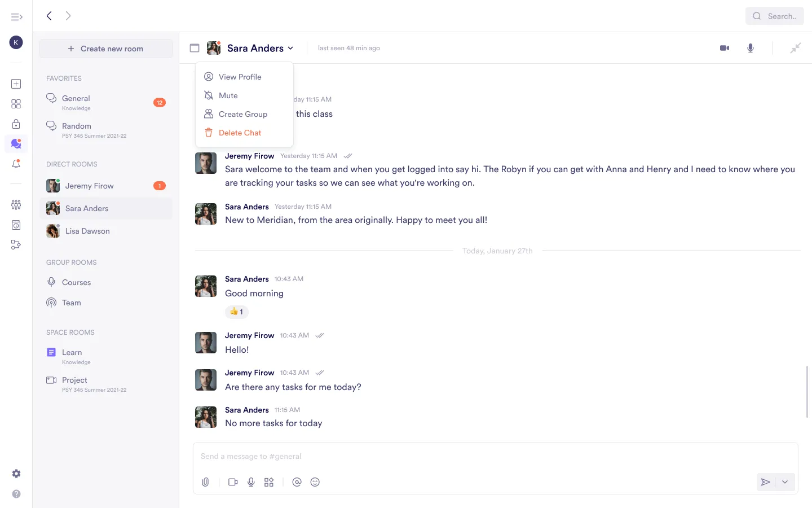812x508 pixels.
Task: Attach a file using the paperclip icon
Action: click(205, 482)
